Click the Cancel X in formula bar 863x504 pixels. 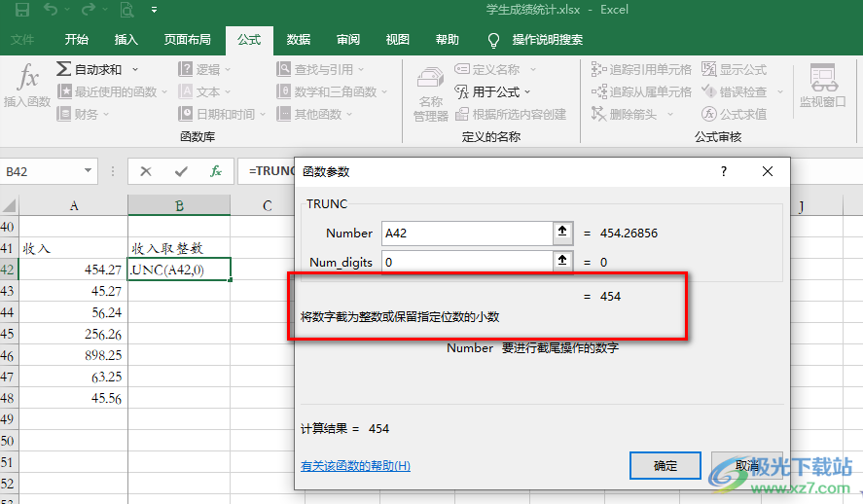tap(146, 171)
